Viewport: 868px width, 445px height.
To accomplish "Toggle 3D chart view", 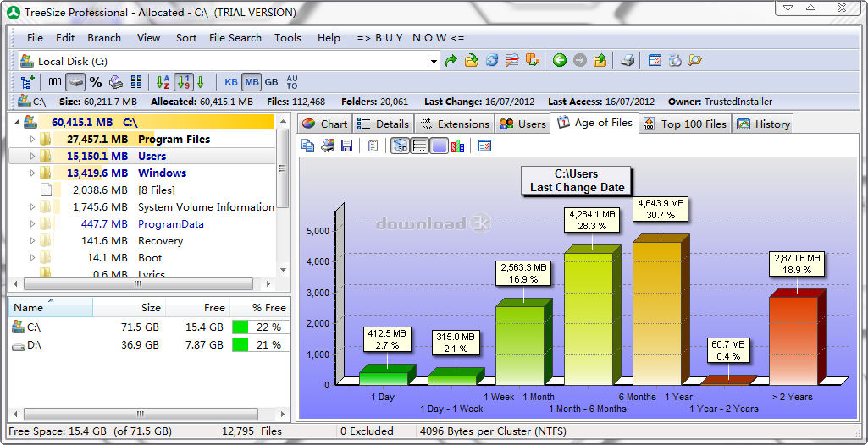I will click(x=400, y=146).
